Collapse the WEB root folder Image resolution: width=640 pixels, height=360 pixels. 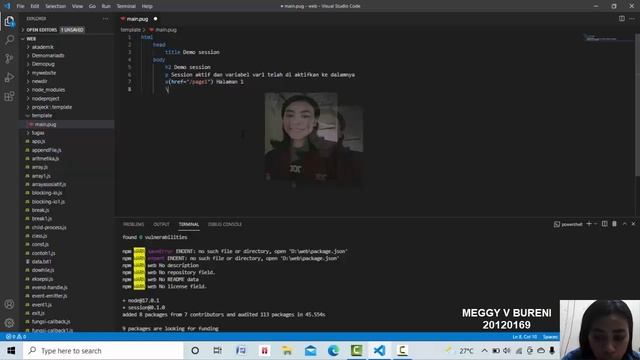click(31, 39)
